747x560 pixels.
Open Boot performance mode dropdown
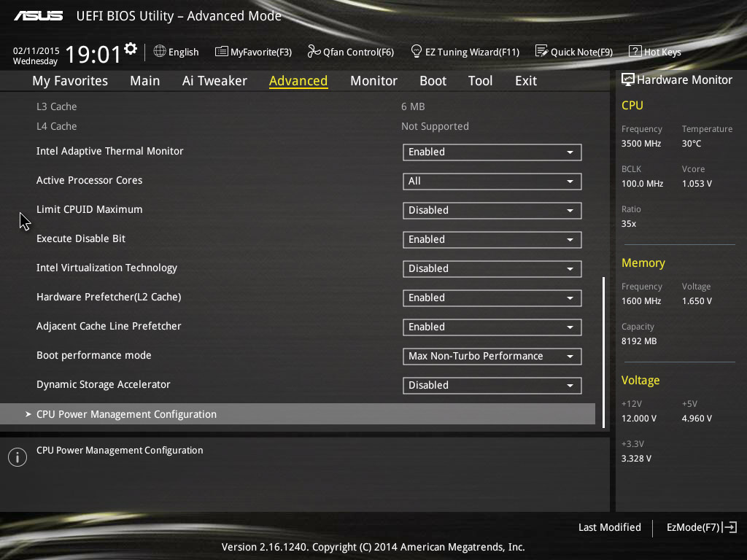492,356
